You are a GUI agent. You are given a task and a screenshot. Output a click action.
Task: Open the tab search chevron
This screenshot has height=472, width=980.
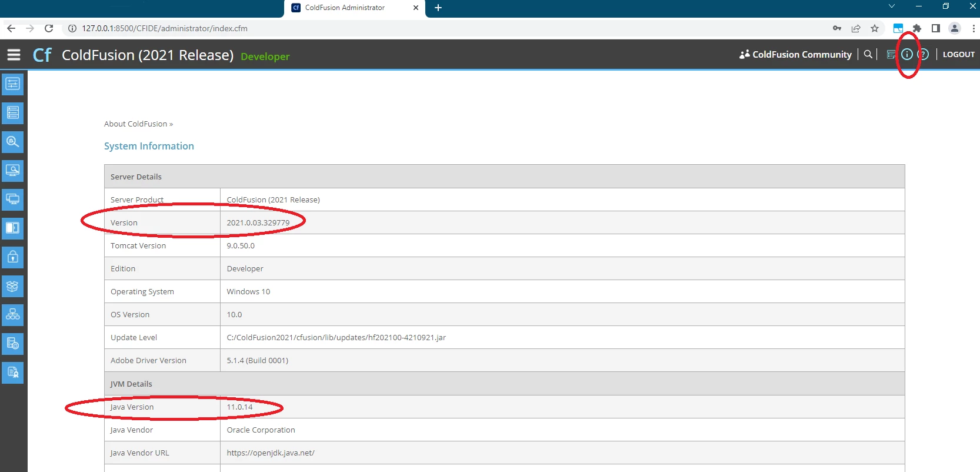[892, 6]
